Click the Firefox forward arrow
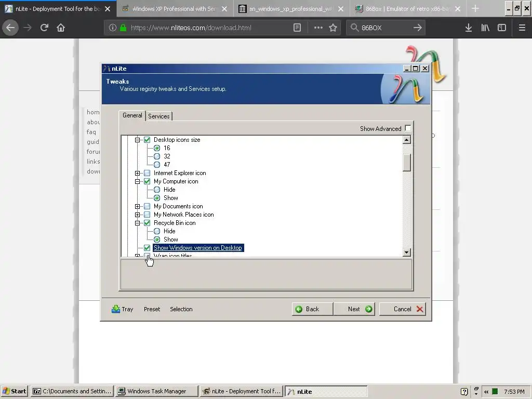Image resolution: width=532 pixels, height=399 pixels. tap(28, 28)
